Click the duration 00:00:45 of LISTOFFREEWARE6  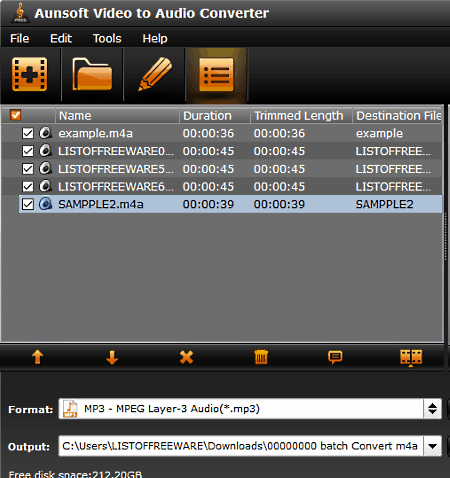click(x=208, y=186)
